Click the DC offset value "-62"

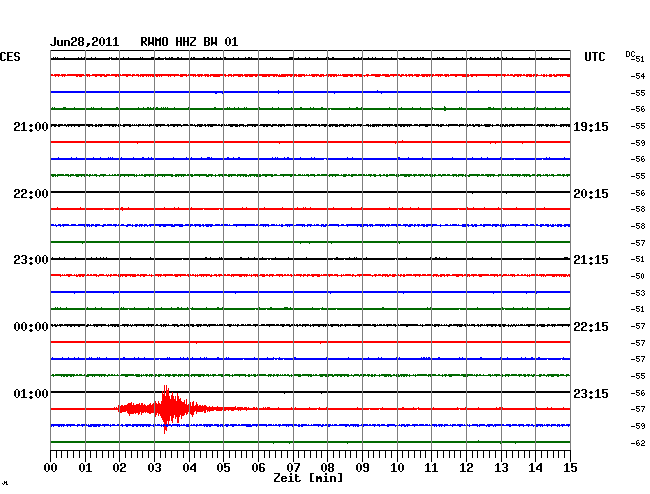[638, 443]
